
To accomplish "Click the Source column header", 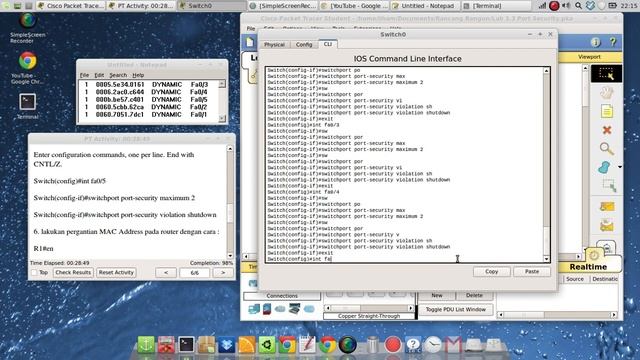I will click(x=575, y=279).
